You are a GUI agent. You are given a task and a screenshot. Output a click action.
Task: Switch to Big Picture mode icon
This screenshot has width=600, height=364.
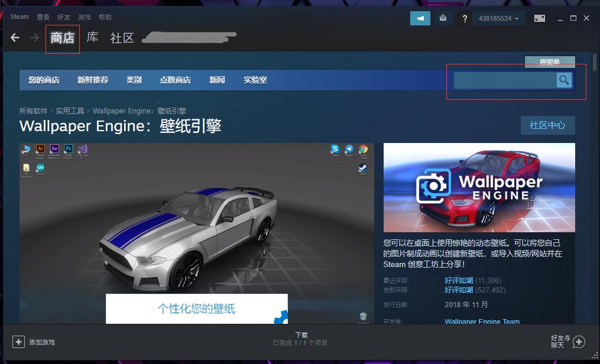click(540, 18)
